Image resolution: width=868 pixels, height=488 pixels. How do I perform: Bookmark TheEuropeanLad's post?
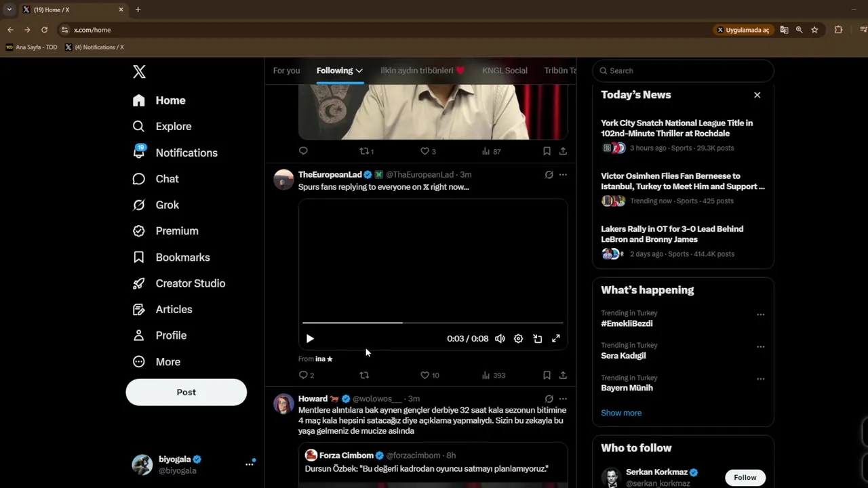547,375
